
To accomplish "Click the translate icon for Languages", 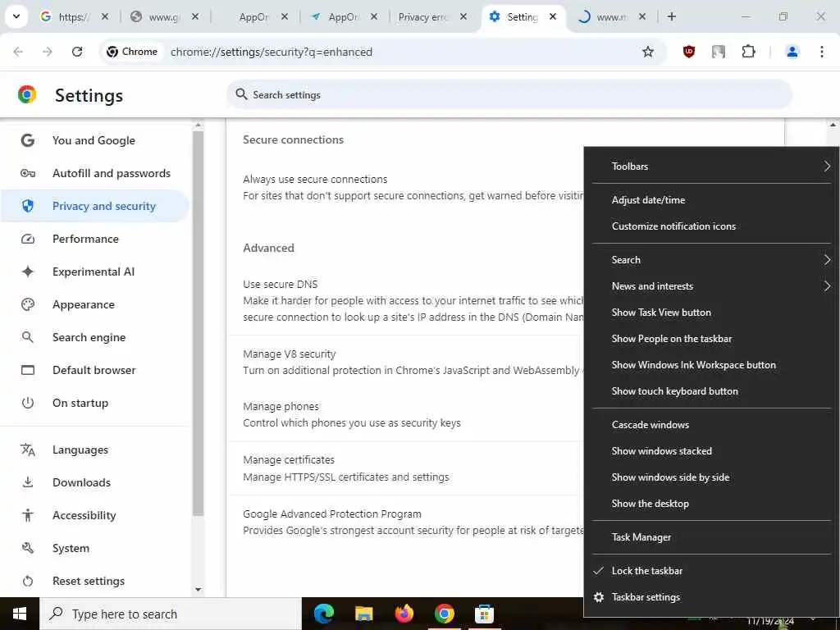I will 28,450.
